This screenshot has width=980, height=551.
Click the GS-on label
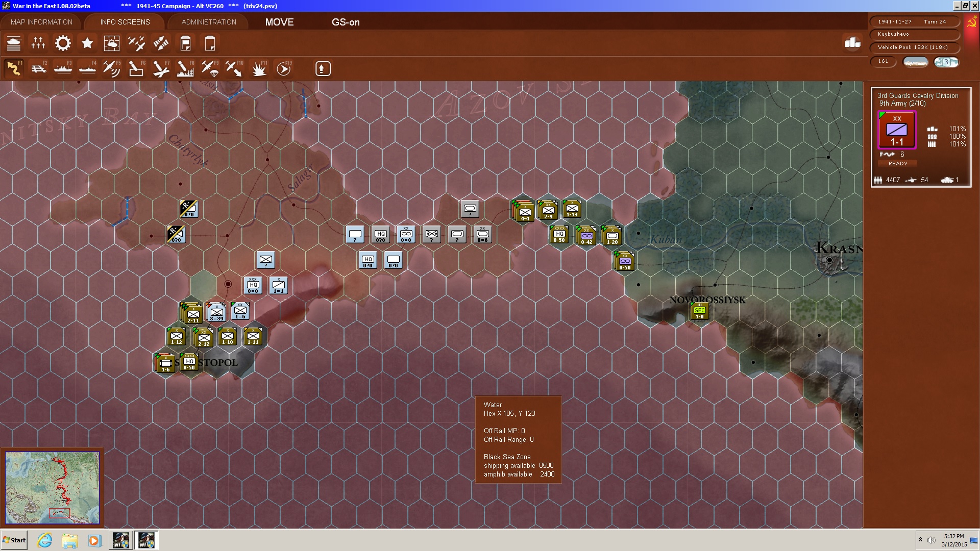coord(346,22)
